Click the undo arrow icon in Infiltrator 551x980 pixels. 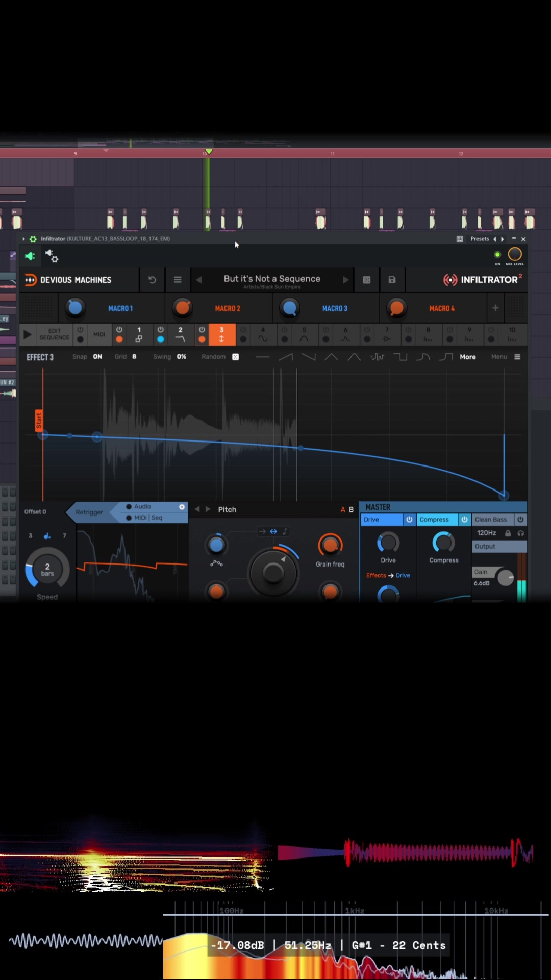click(x=152, y=280)
